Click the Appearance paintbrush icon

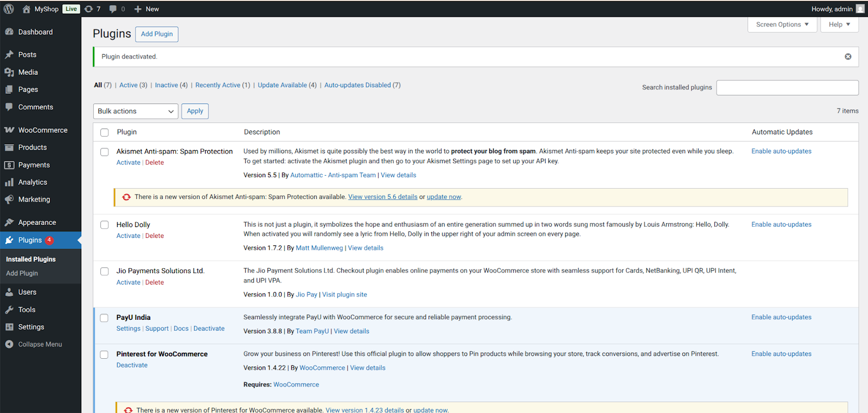point(9,222)
